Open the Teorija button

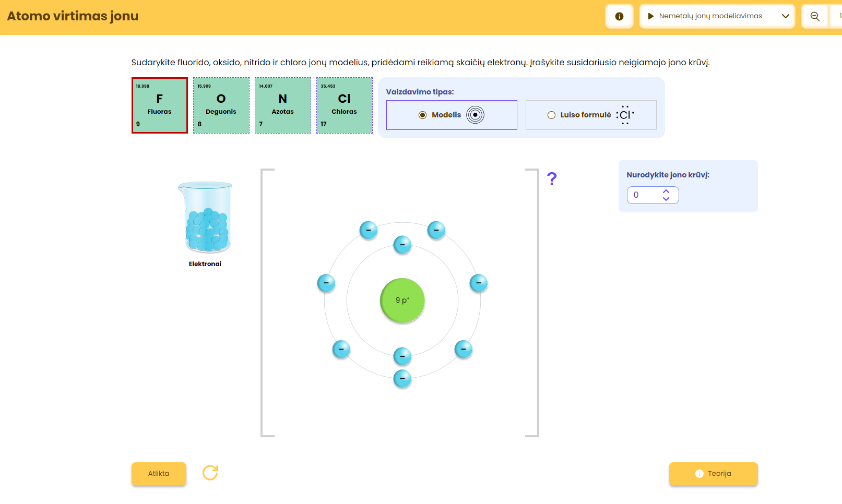pos(713,474)
